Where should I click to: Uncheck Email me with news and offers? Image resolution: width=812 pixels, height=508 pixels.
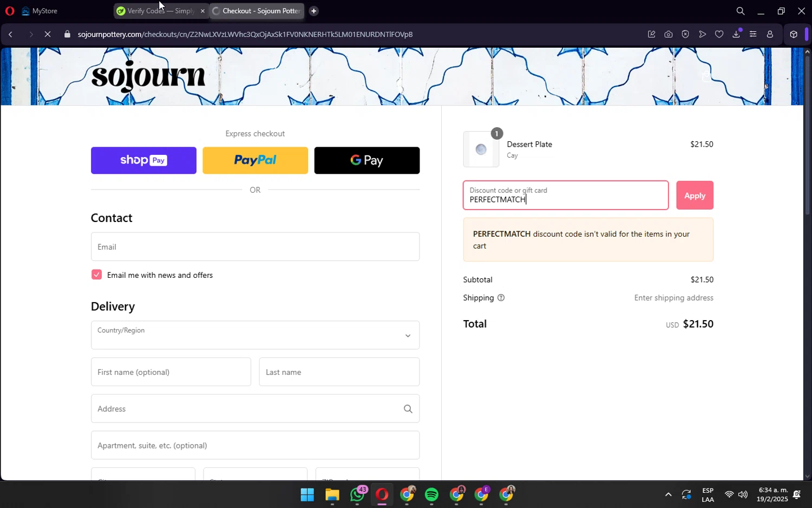pos(96,275)
